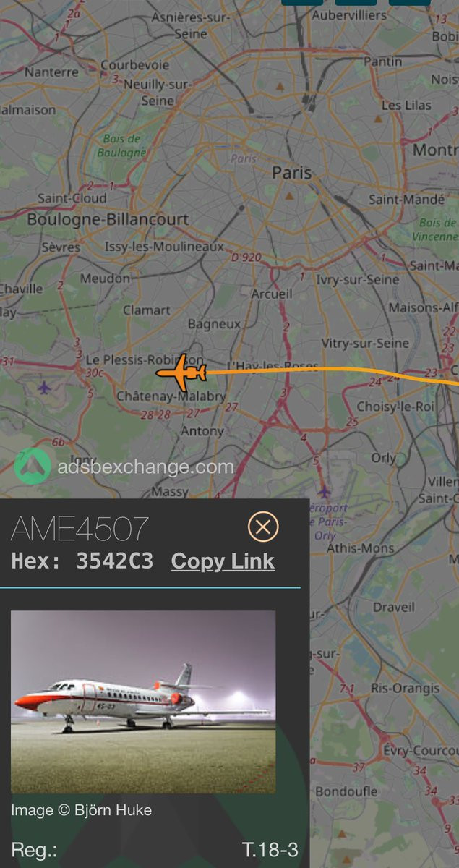
Task: Close the AME4507 aircraft info panel
Action: 263,527
